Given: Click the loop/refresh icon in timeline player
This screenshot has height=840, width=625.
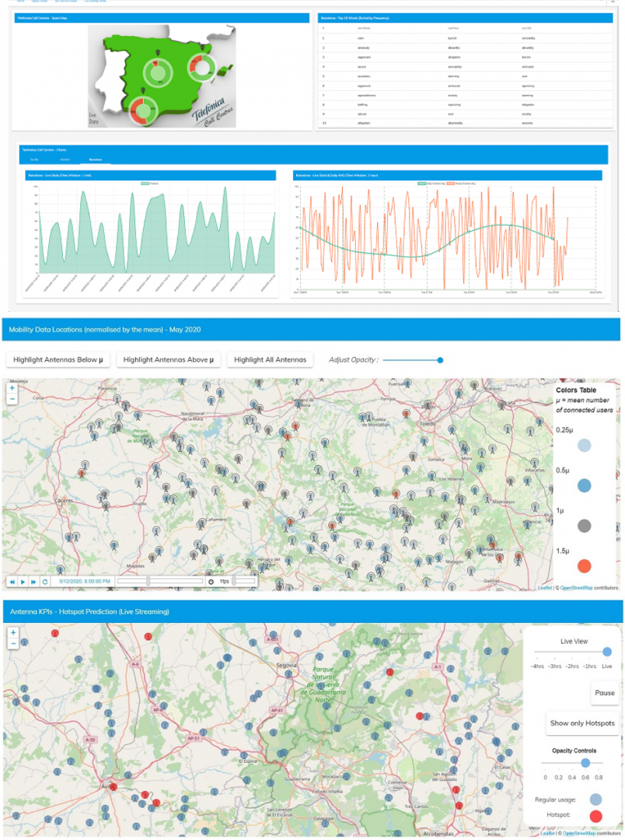Looking at the screenshot, I should pyautogui.click(x=45, y=582).
